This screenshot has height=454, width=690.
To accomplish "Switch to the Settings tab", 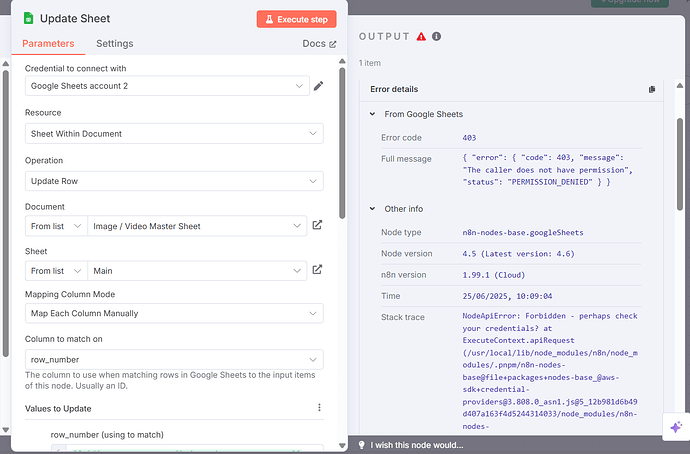I will pyautogui.click(x=115, y=44).
